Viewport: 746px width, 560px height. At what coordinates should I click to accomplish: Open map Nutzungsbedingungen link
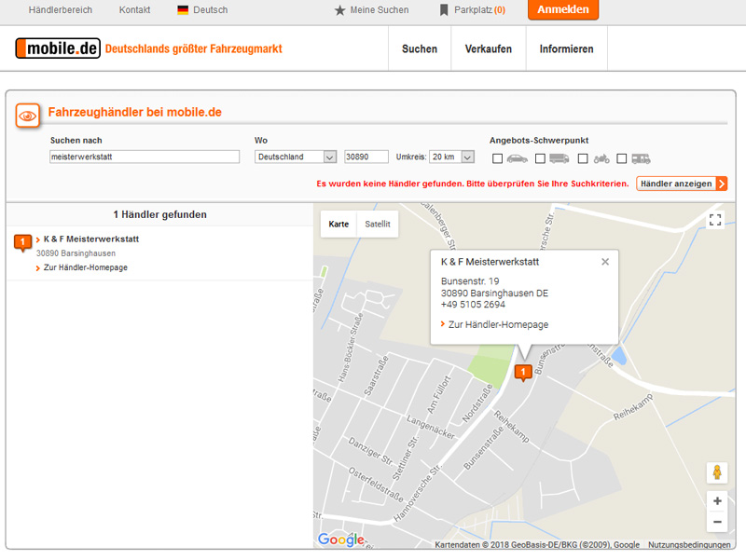pos(689,545)
